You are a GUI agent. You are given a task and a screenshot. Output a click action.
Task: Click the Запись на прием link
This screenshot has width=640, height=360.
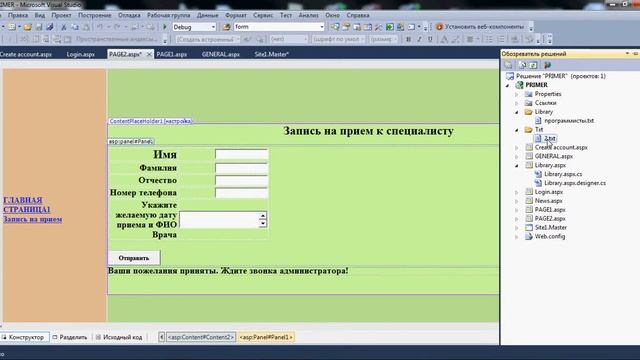pos(33,220)
